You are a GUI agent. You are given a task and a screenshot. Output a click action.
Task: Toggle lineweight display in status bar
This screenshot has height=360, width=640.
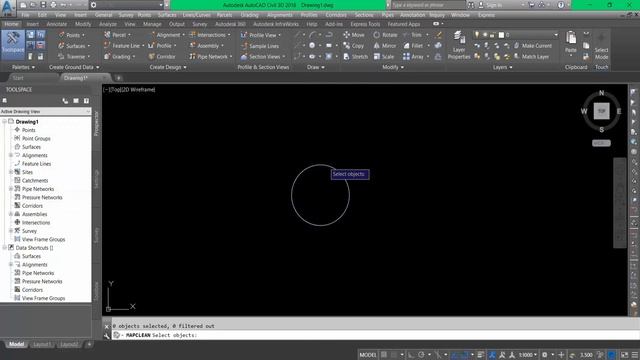[480, 355]
